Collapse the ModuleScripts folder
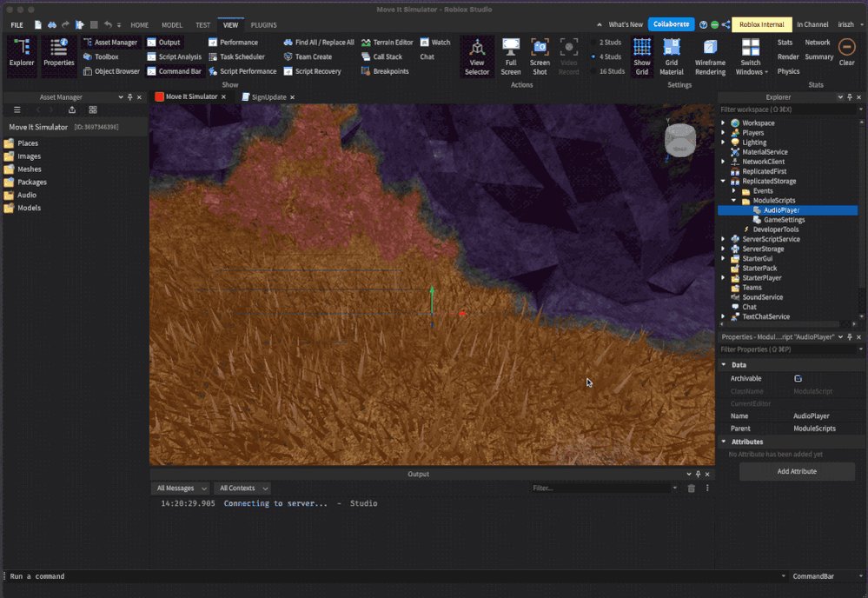 tap(734, 201)
